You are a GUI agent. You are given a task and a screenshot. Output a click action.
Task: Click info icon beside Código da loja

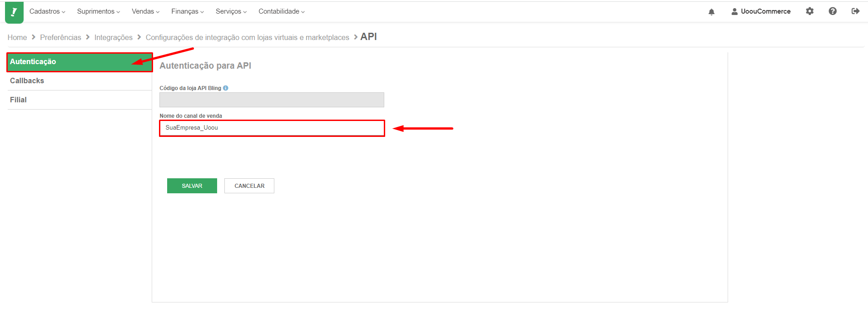[226, 88]
